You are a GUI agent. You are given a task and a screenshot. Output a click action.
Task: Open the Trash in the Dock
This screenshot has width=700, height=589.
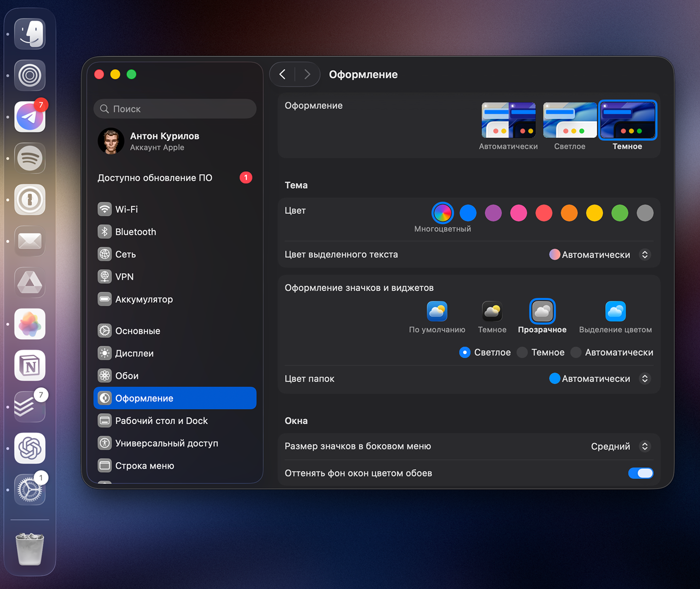[30, 549]
